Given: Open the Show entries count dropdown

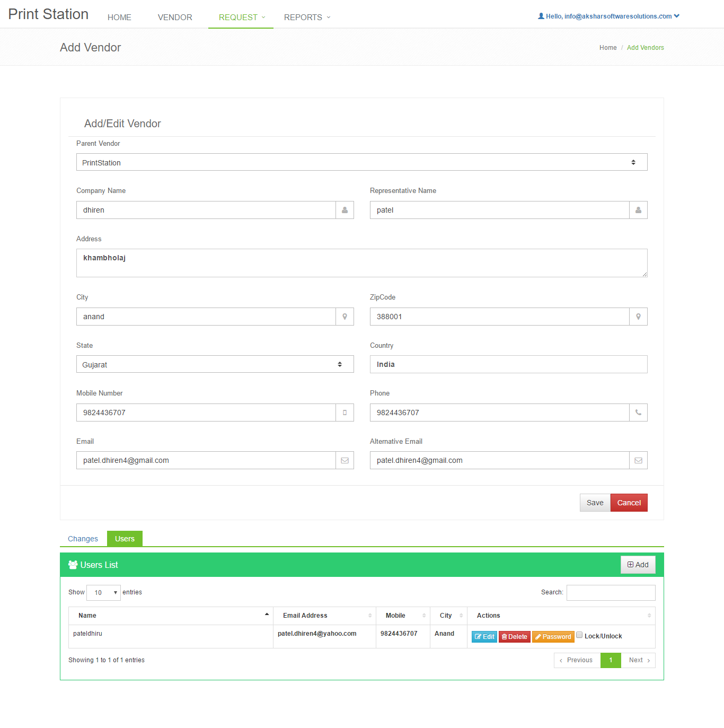Looking at the screenshot, I should coord(103,592).
